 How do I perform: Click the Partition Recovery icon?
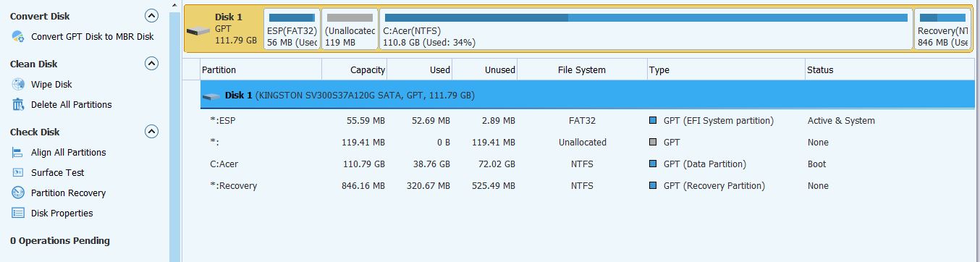[18, 193]
